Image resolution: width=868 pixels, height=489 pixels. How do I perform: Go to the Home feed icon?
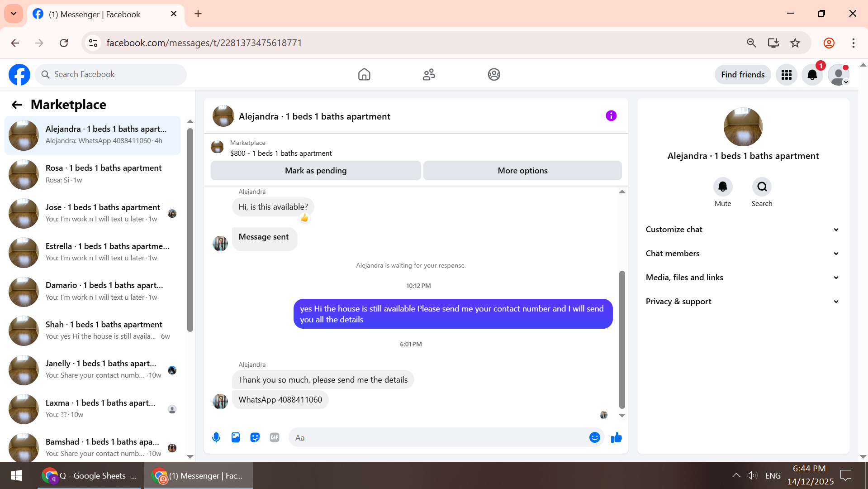[364, 74]
